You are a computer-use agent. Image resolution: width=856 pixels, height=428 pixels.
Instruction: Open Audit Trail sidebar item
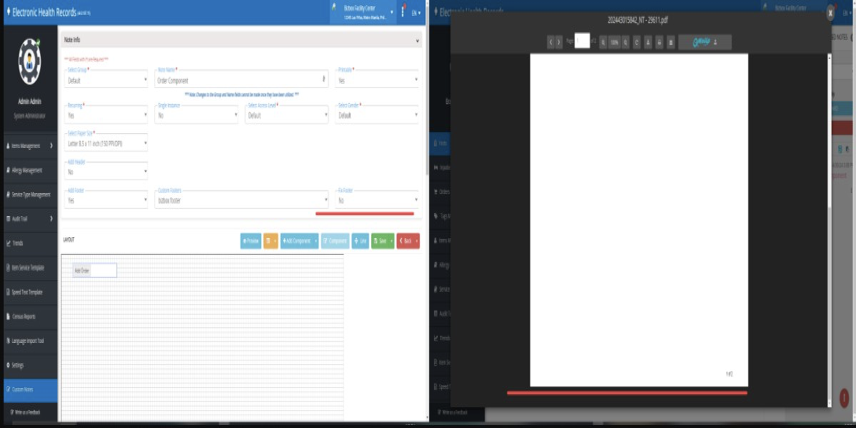click(30, 219)
